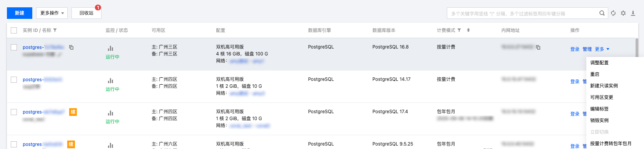Screen dimensions: 644x149
Task: Open the filter icon on 计费模式 column
Action: [x=459, y=30]
